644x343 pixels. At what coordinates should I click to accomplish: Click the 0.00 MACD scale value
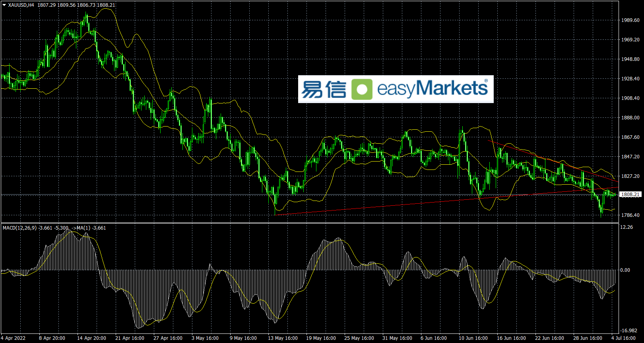(x=625, y=270)
